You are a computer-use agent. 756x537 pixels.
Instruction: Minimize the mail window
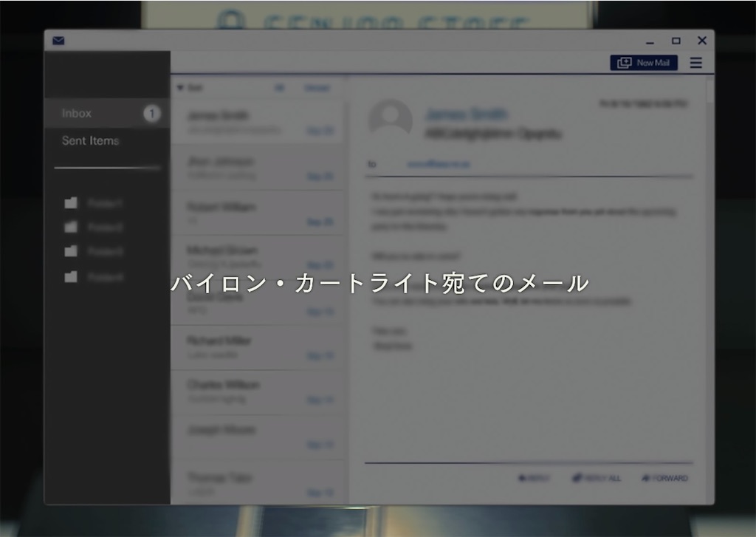(x=650, y=41)
